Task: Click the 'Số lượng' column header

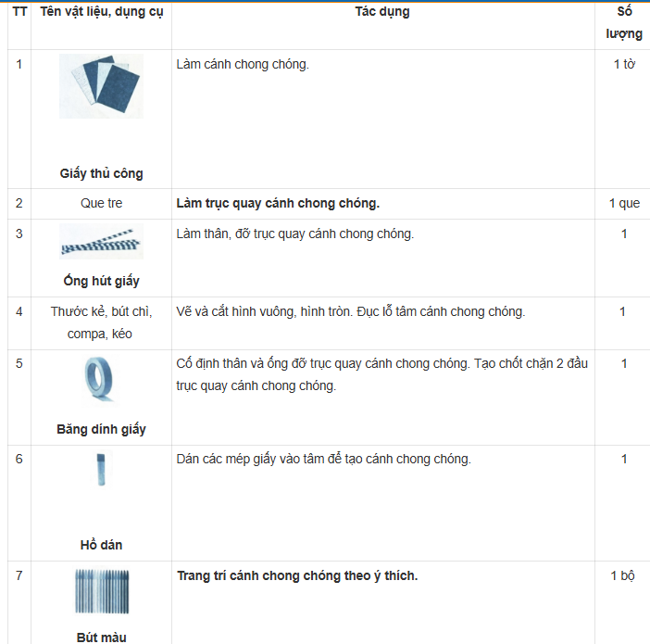Action: (623, 23)
